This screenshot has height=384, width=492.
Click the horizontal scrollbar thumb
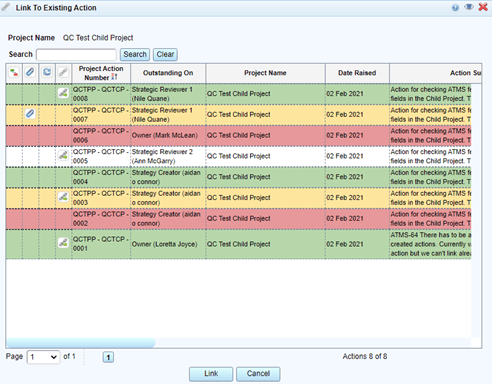(x=80, y=343)
